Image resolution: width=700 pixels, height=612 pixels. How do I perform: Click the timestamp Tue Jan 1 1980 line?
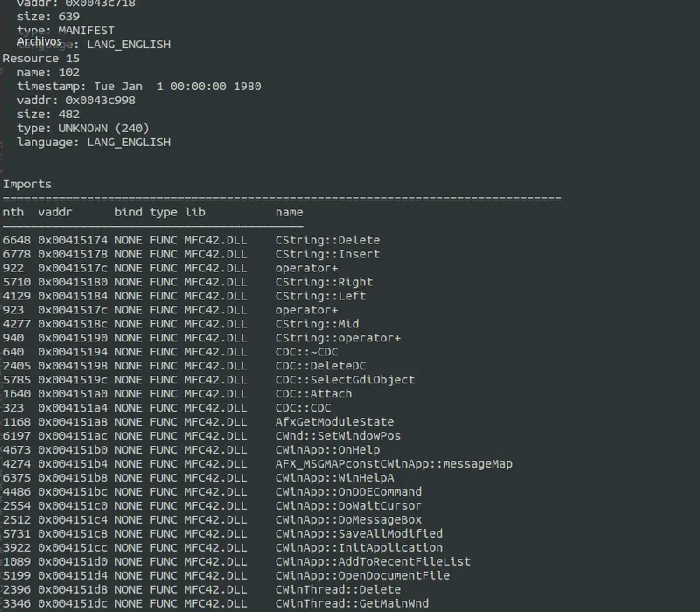pyautogui.click(x=139, y=86)
